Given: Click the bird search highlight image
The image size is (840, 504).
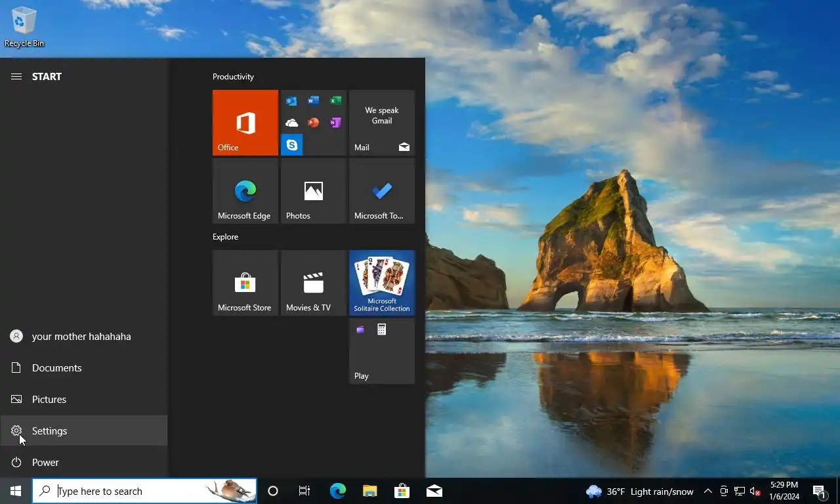Looking at the screenshot, I should coord(230,491).
